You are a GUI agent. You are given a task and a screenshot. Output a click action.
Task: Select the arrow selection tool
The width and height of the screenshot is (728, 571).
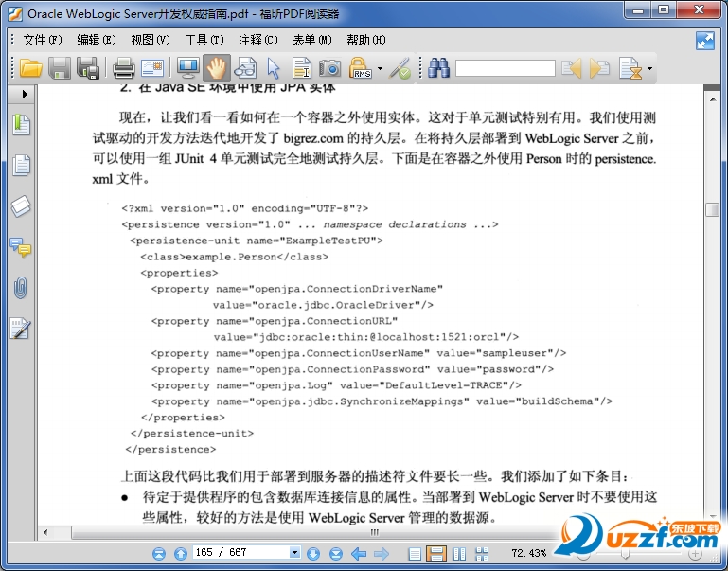pos(274,68)
